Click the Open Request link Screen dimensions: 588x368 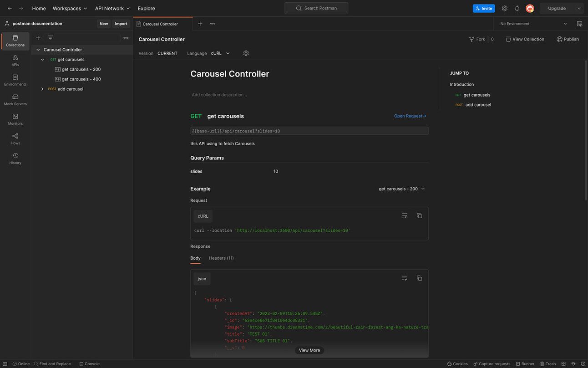[x=410, y=116]
